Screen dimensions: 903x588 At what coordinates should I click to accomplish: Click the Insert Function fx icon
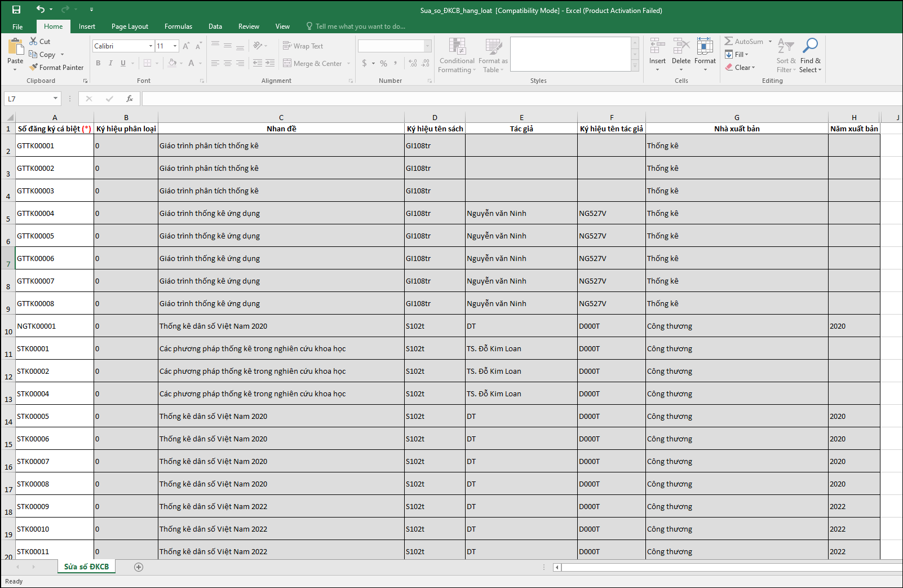tap(130, 99)
